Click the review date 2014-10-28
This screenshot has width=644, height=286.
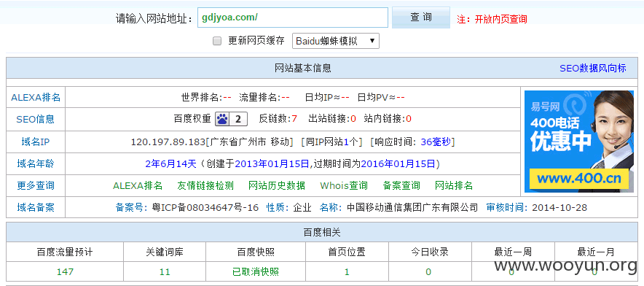(x=559, y=207)
